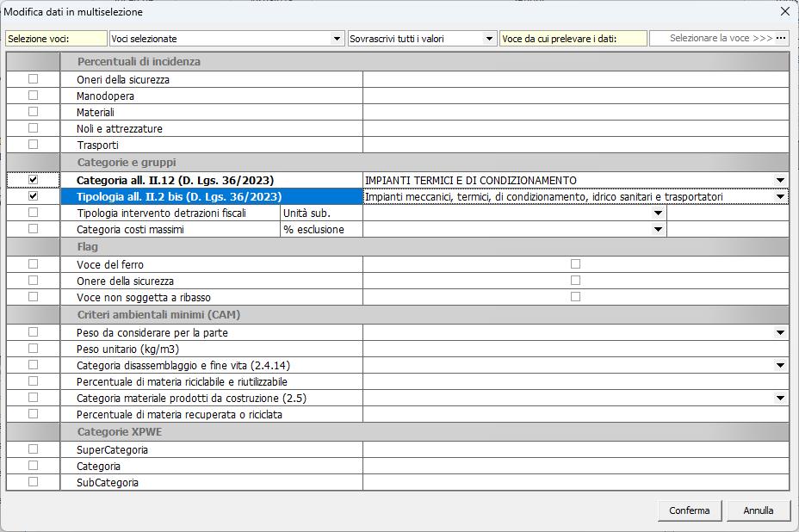The width and height of the screenshot is (799, 532).
Task: Enable the Oneri della sicurezza row checkbox
Action: click(x=34, y=79)
